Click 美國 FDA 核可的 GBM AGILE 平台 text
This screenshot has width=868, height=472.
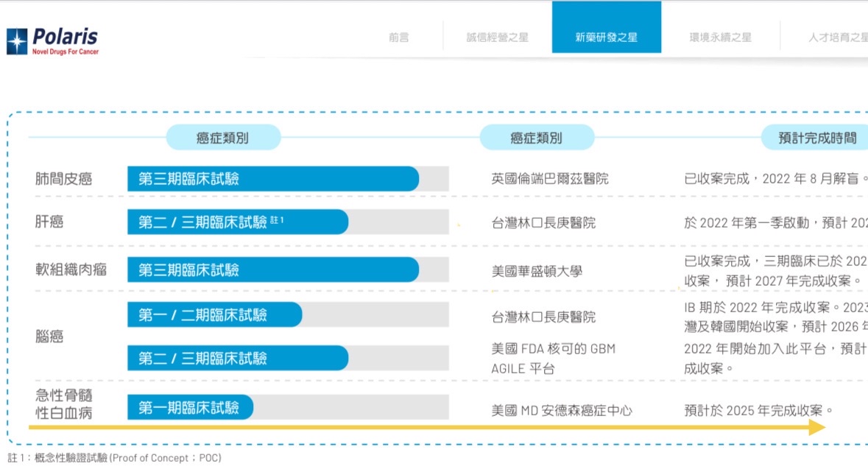554,359
